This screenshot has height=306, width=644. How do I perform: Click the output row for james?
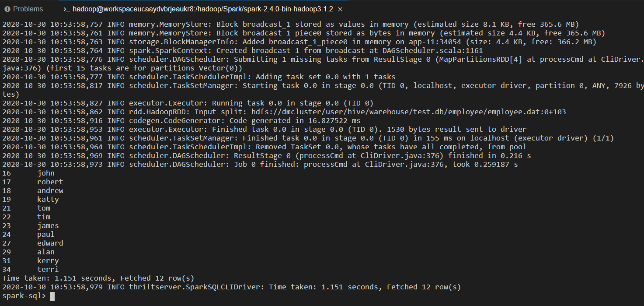click(x=31, y=226)
